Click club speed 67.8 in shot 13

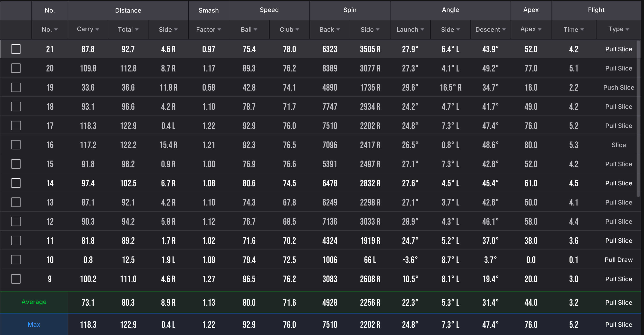(289, 202)
